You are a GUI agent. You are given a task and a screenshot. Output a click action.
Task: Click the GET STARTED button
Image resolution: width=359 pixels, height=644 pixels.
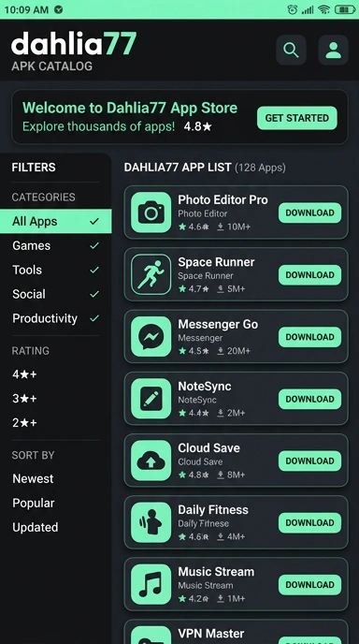point(297,118)
